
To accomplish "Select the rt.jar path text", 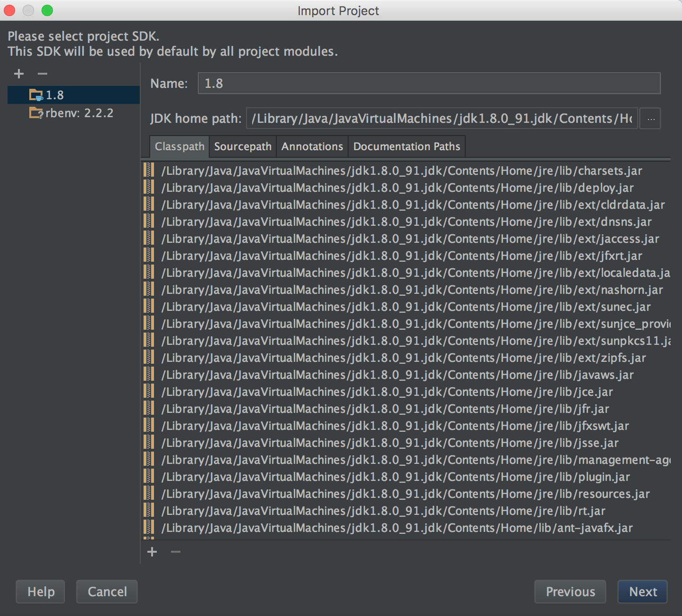I will click(383, 511).
